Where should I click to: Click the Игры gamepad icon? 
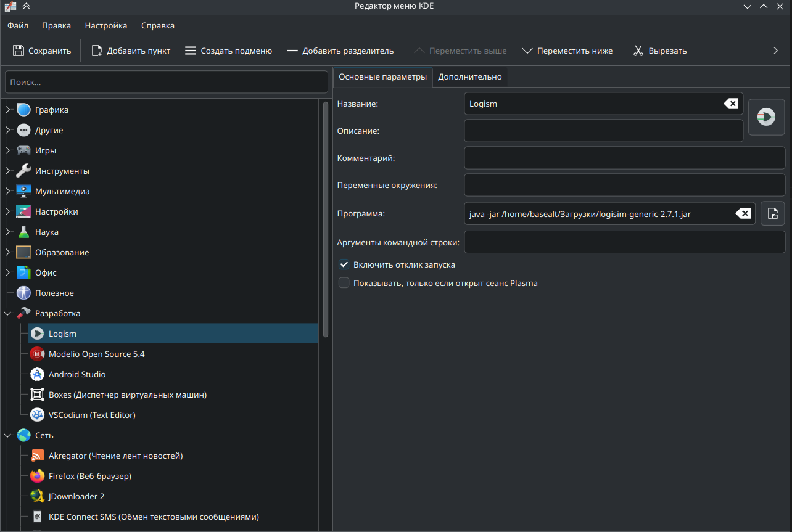coord(23,150)
